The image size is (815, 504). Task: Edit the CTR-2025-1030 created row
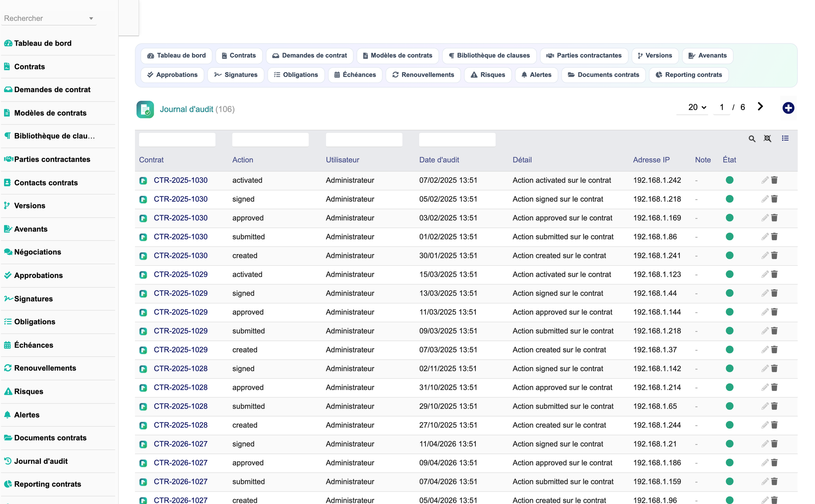pyautogui.click(x=765, y=255)
